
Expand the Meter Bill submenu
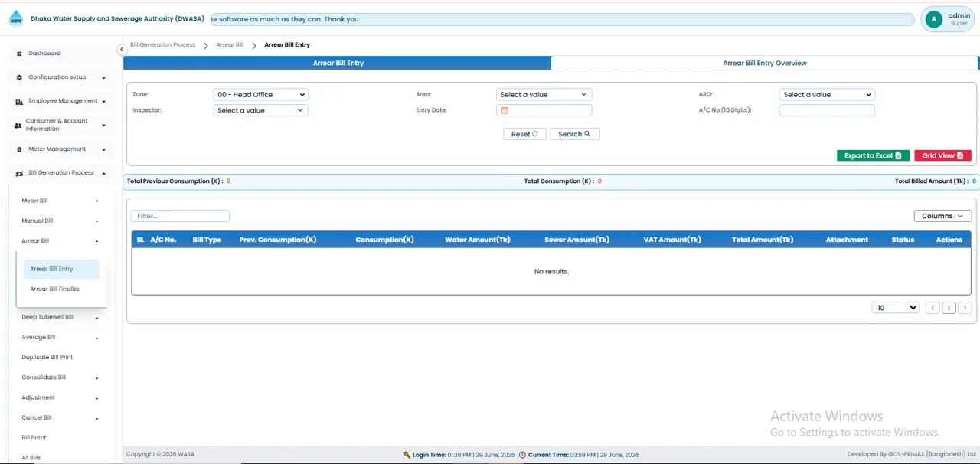pyautogui.click(x=96, y=201)
